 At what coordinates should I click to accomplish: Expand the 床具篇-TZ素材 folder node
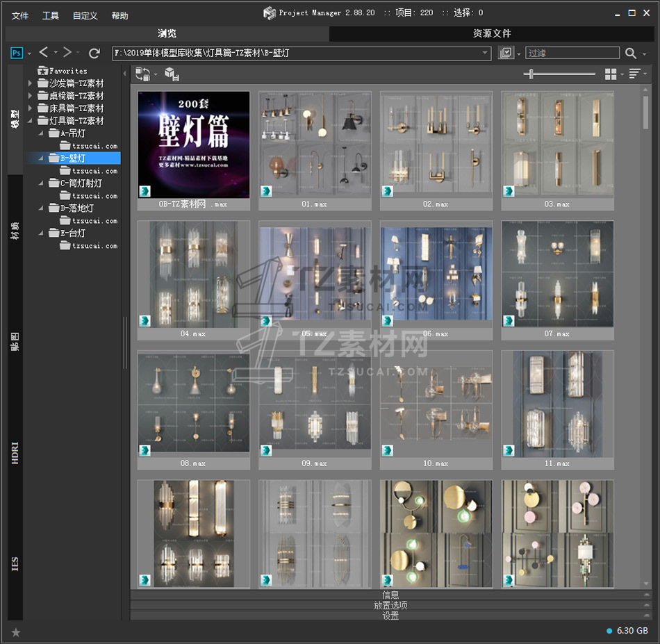(30, 108)
